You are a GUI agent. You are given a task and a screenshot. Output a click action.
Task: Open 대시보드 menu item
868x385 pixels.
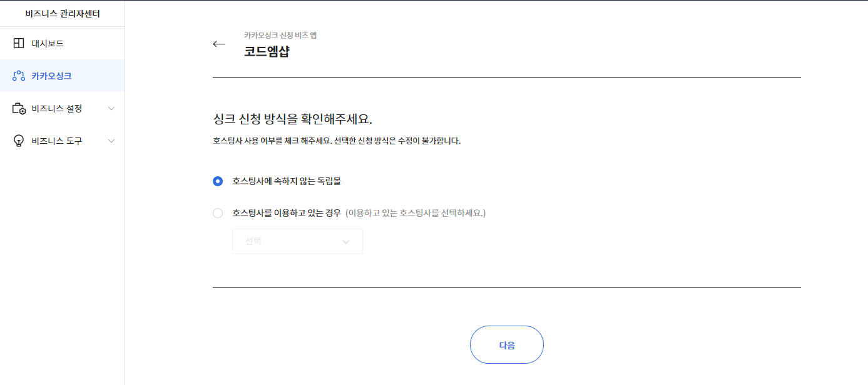point(62,44)
